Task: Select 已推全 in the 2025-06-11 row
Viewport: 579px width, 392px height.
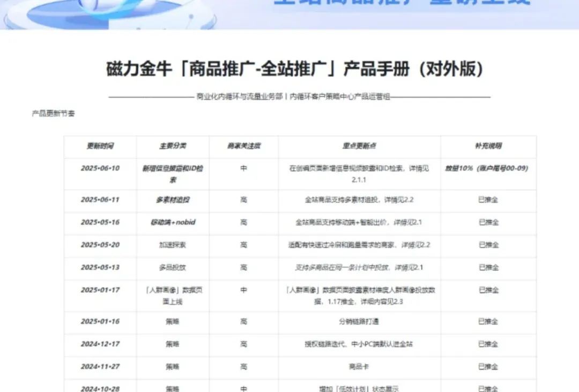Action: coord(488,200)
